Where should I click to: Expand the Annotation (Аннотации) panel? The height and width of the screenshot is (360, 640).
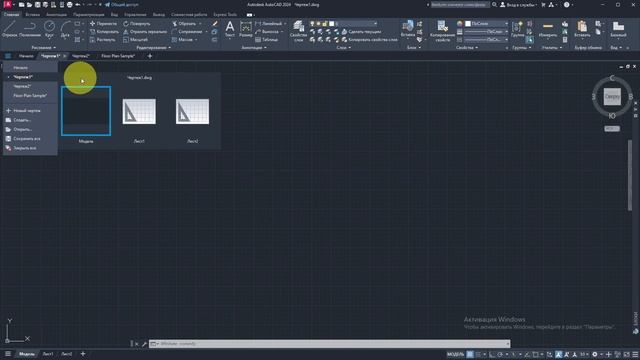[253, 48]
